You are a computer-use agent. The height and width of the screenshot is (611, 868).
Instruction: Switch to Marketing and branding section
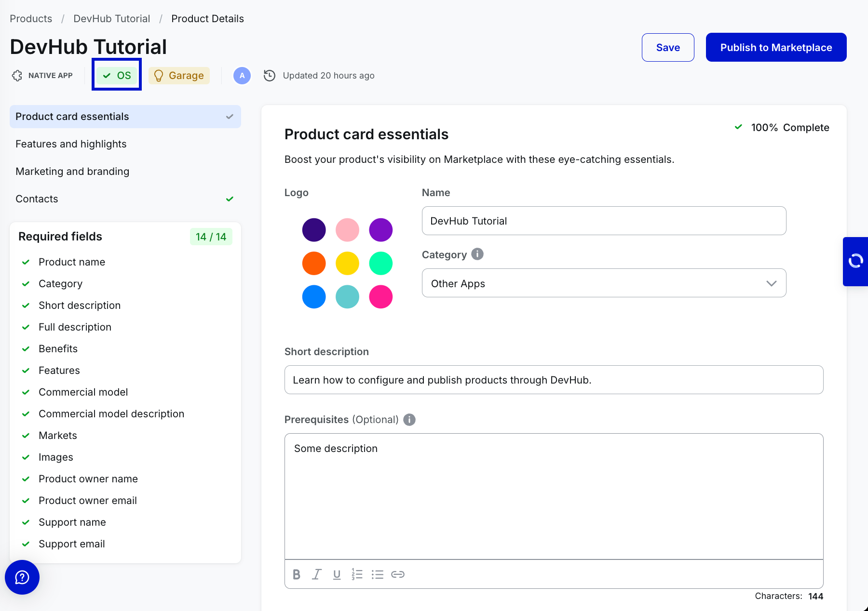pyautogui.click(x=72, y=172)
